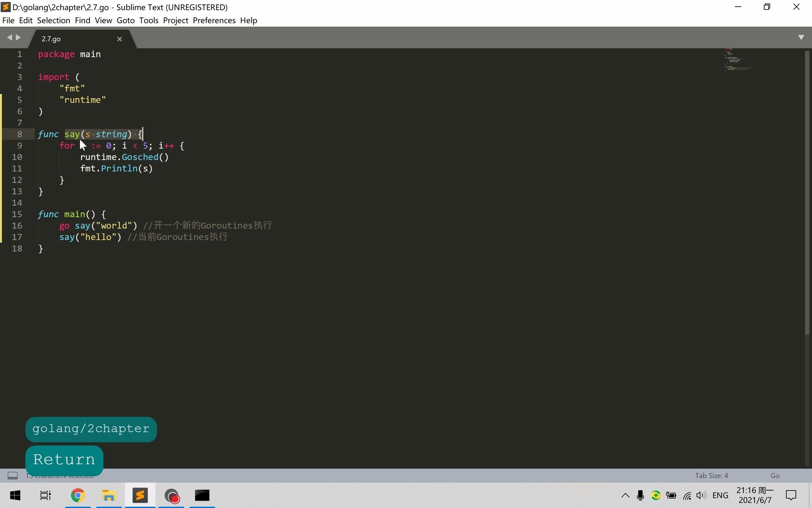The height and width of the screenshot is (508, 812).
Task: Click the 'for' keyword on line 9
Action: (67, 145)
